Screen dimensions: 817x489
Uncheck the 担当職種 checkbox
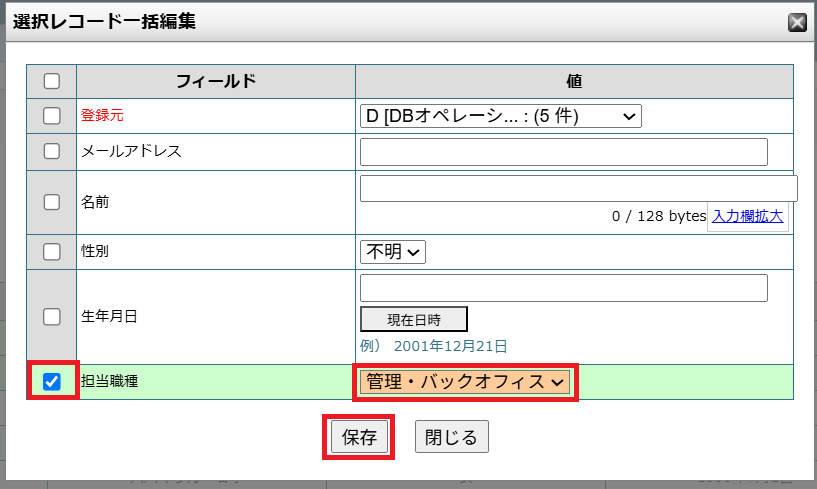pyautogui.click(x=52, y=381)
